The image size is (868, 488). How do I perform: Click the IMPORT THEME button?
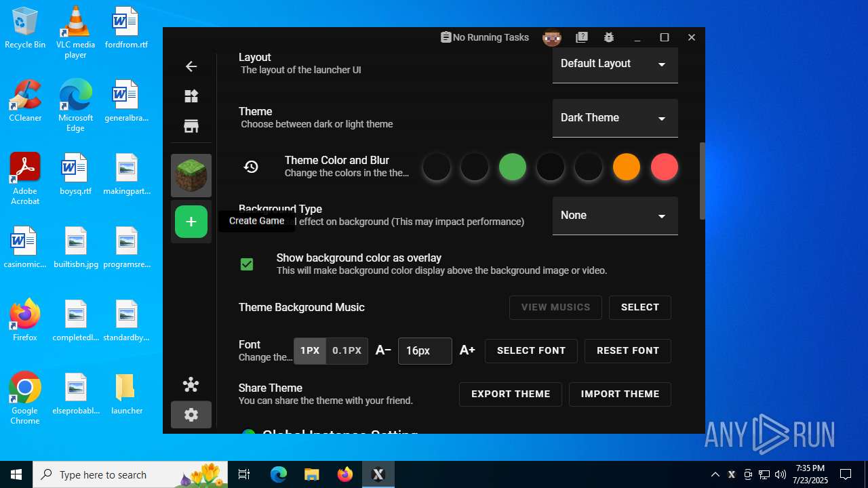[x=620, y=394]
